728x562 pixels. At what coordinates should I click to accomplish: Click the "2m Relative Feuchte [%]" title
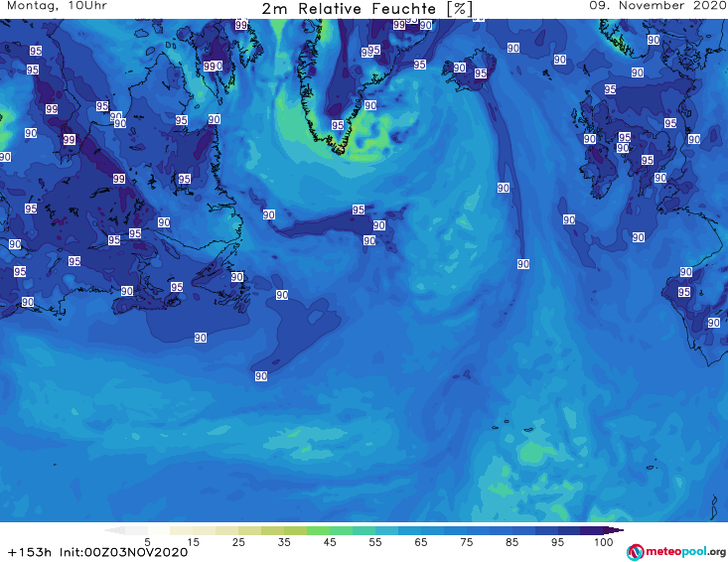tap(366, 9)
